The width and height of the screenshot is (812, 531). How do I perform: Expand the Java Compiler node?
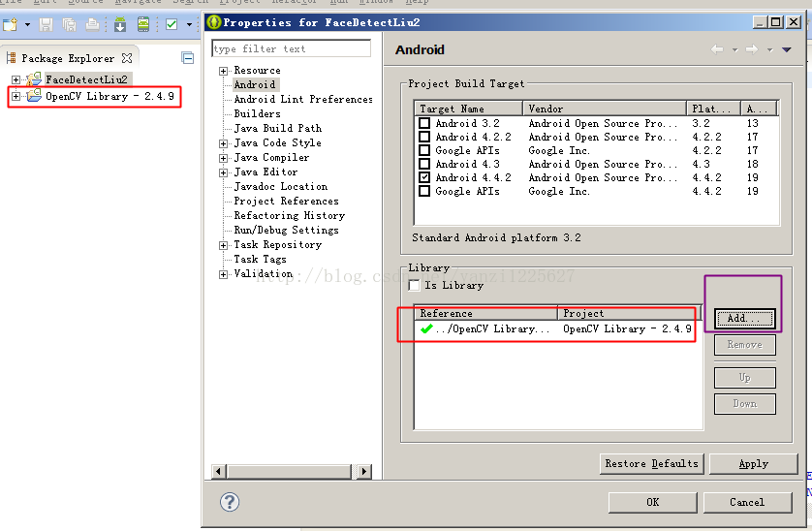[223, 158]
